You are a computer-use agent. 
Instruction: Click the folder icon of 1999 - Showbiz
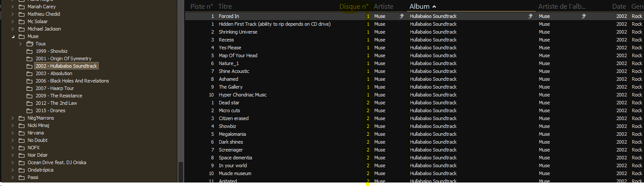[30, 51]
